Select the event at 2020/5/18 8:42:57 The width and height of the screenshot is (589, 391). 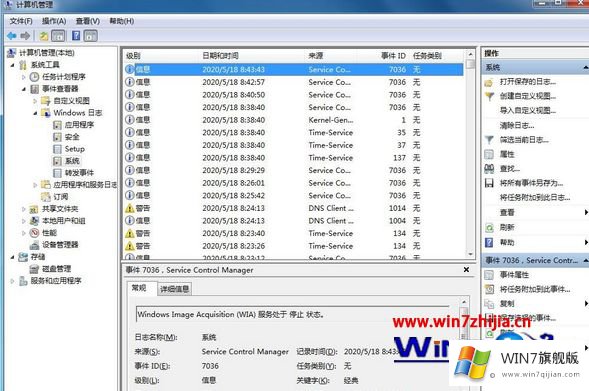click(294, 82)
